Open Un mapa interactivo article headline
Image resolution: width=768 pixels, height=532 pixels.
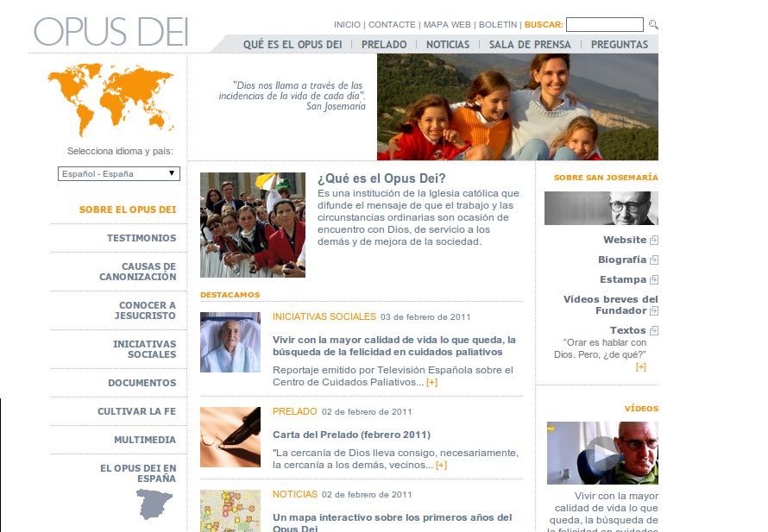click(x=393, y=523)
